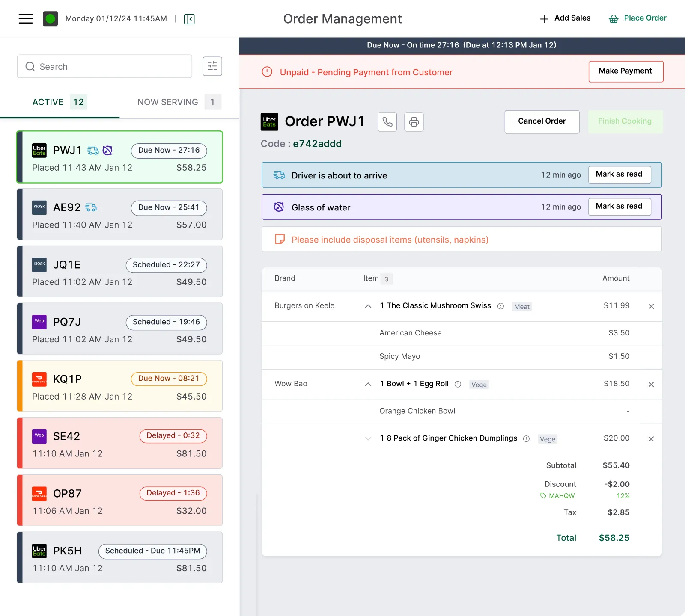Remove The Classic Mushroom Swiss item
The height and width of the screenshot is (616, 685).
(651, 306)
